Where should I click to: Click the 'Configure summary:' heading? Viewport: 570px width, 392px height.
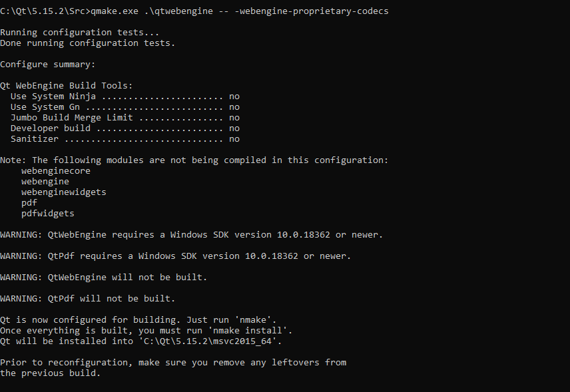coord(48,65)
